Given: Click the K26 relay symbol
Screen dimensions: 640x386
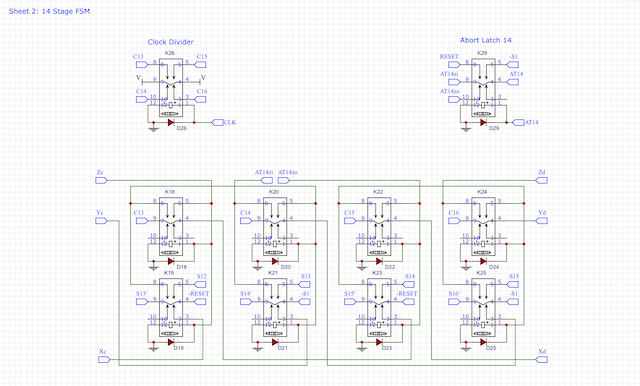Looking at the screenshot, I should 171,88.
